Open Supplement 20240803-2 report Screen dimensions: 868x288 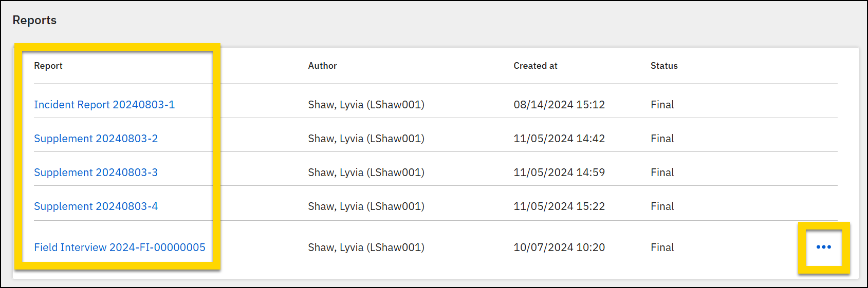pyautogui.click(x=96, y=139)
